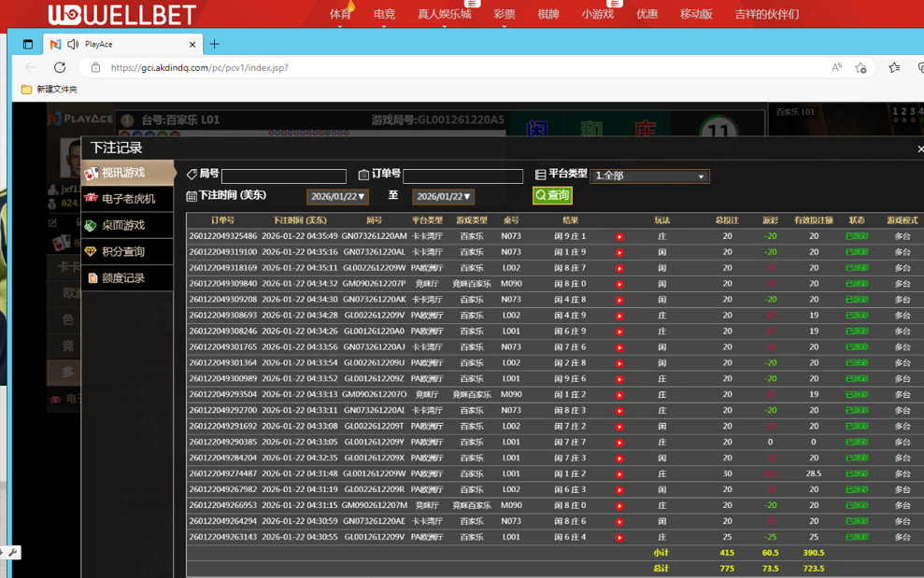Open the tab actions menu icon

click(28, 44)
